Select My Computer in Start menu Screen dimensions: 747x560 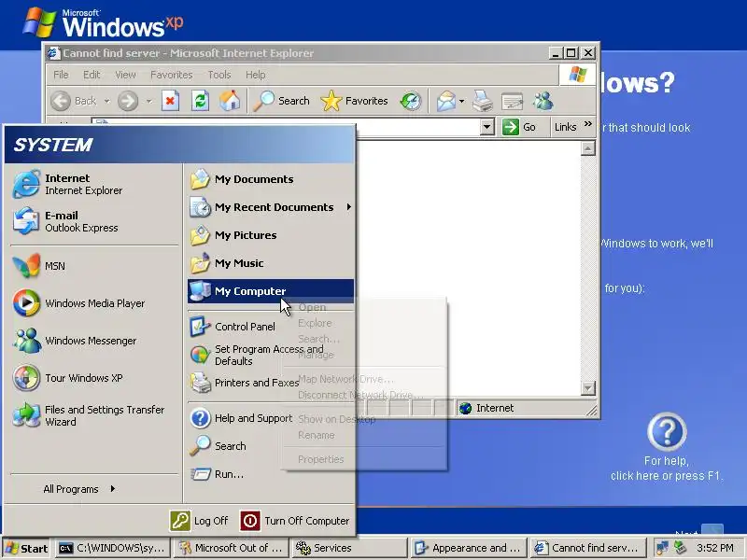[x=271, y=291]
